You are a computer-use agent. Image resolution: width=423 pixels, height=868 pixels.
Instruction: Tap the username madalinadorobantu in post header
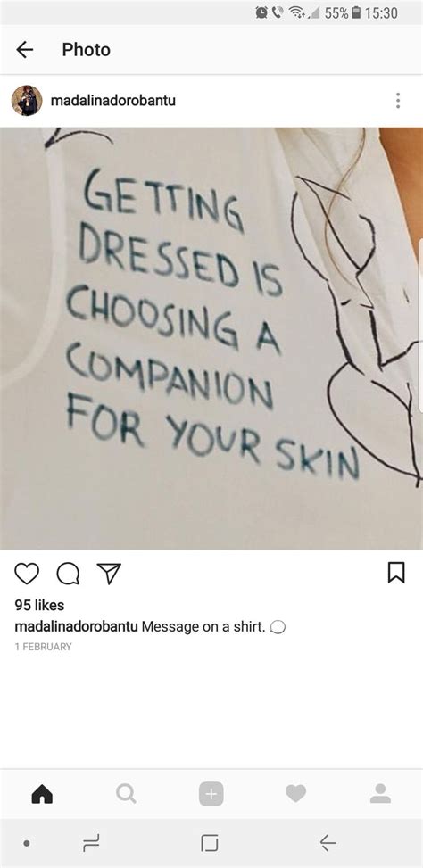113,101
